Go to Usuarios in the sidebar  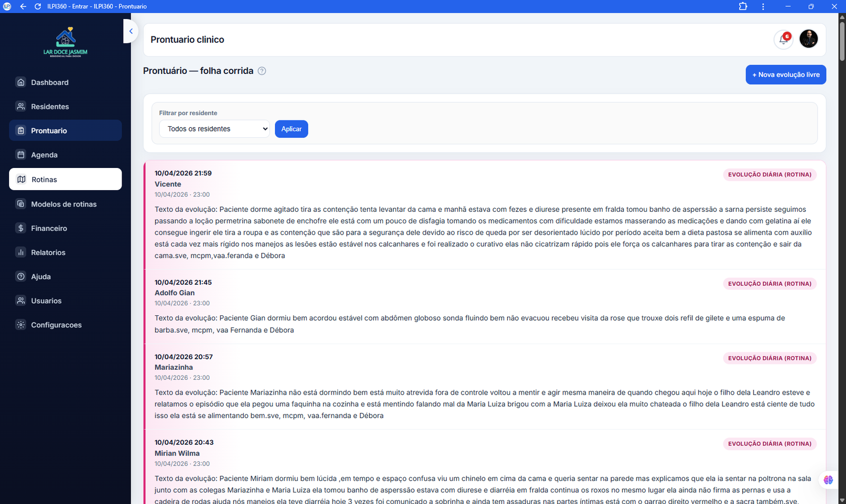click(66, 301)
